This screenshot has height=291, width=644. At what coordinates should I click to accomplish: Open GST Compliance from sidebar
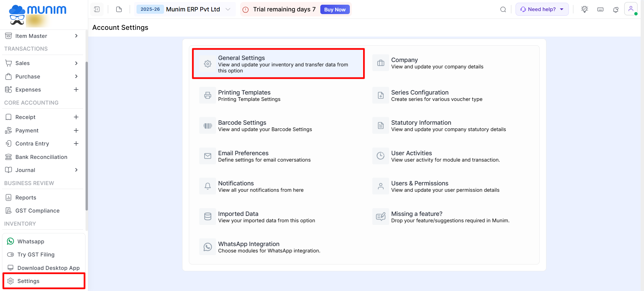pyautogui.click(x=37, y=211)
